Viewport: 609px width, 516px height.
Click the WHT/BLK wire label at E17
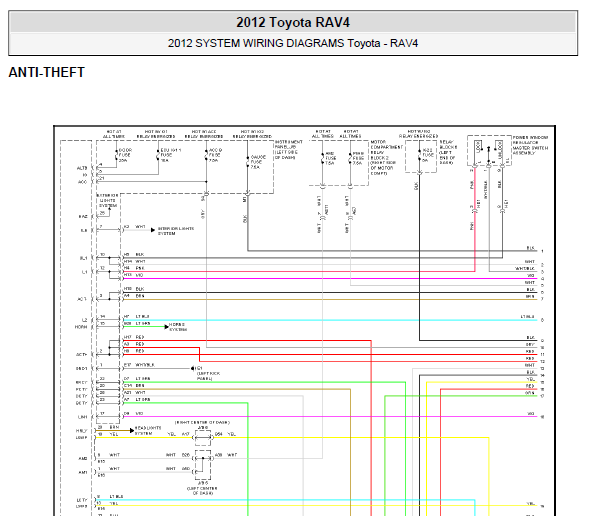144,365
